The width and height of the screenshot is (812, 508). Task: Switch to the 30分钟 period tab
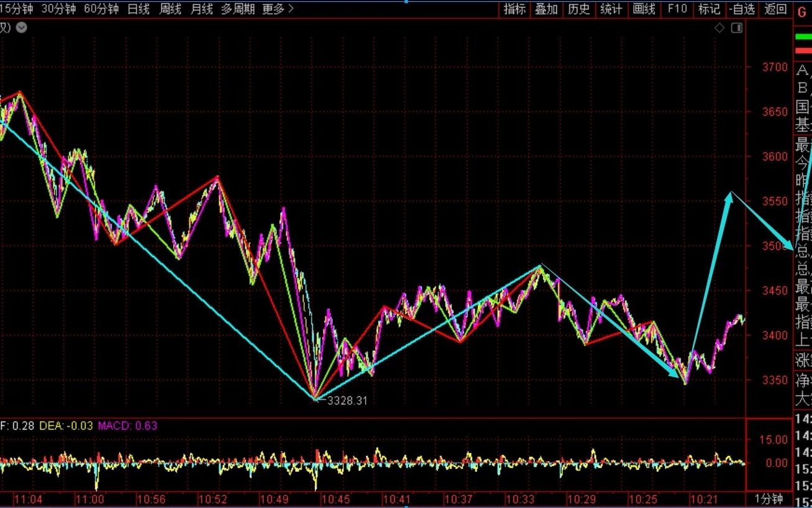[x=59, y=9]
